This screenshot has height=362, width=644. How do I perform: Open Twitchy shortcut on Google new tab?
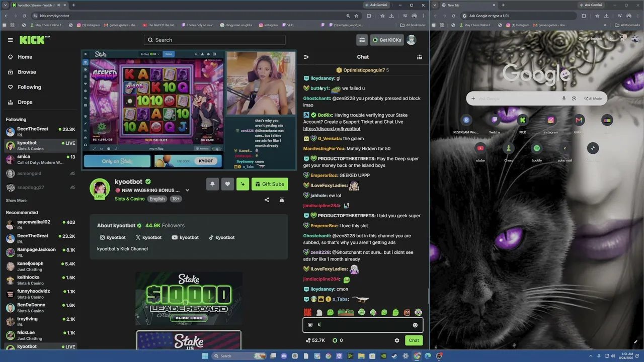495,120
